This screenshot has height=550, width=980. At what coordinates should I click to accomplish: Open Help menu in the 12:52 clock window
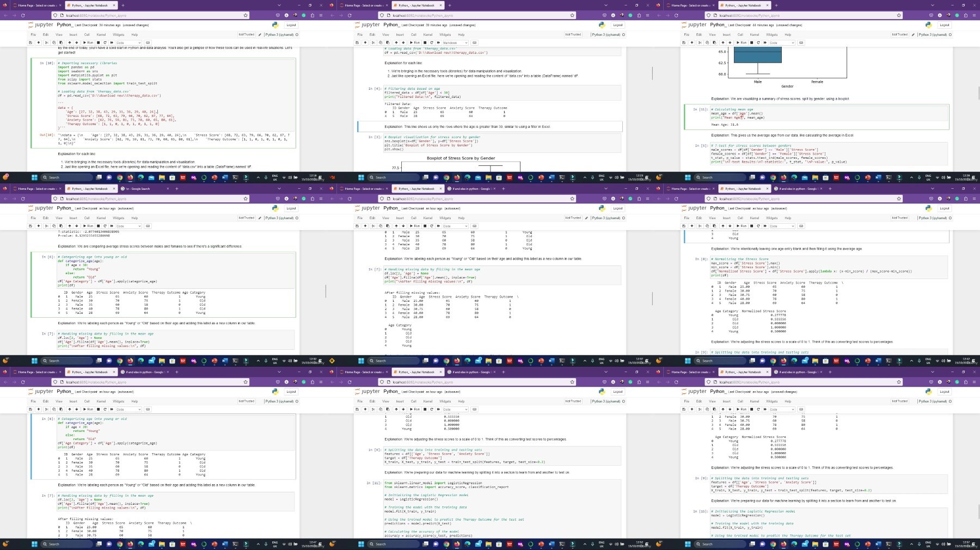461,401
